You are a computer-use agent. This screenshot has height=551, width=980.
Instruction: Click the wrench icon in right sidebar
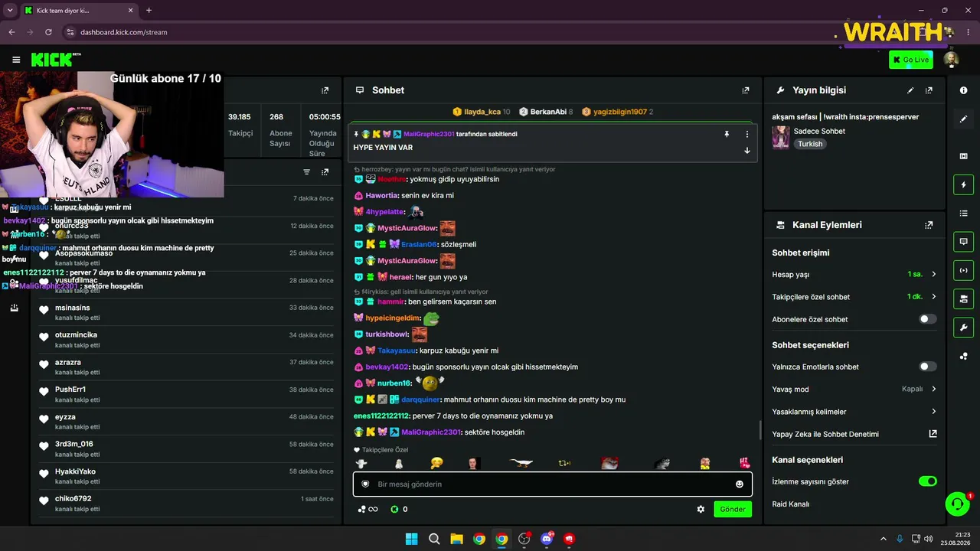click(x=963, y=328)
